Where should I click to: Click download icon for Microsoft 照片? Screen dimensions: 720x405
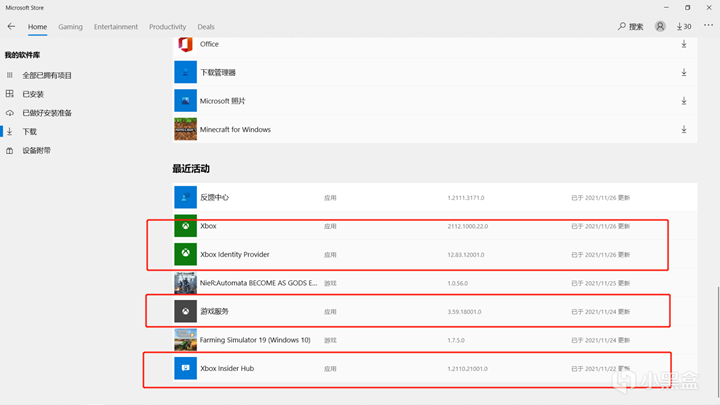pos(684,101)
